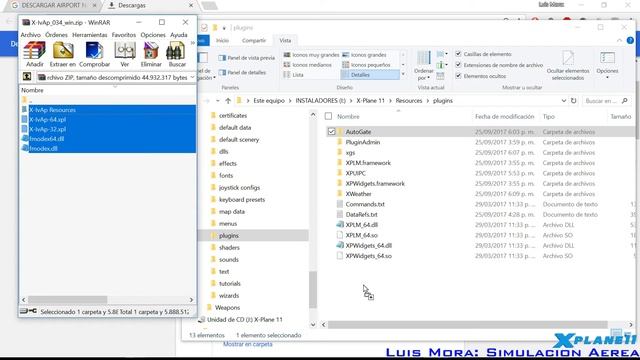This screenshot has height=360, width=640.
Task: Expand the layout gallery more arrow
Action: tap(403, 74)
